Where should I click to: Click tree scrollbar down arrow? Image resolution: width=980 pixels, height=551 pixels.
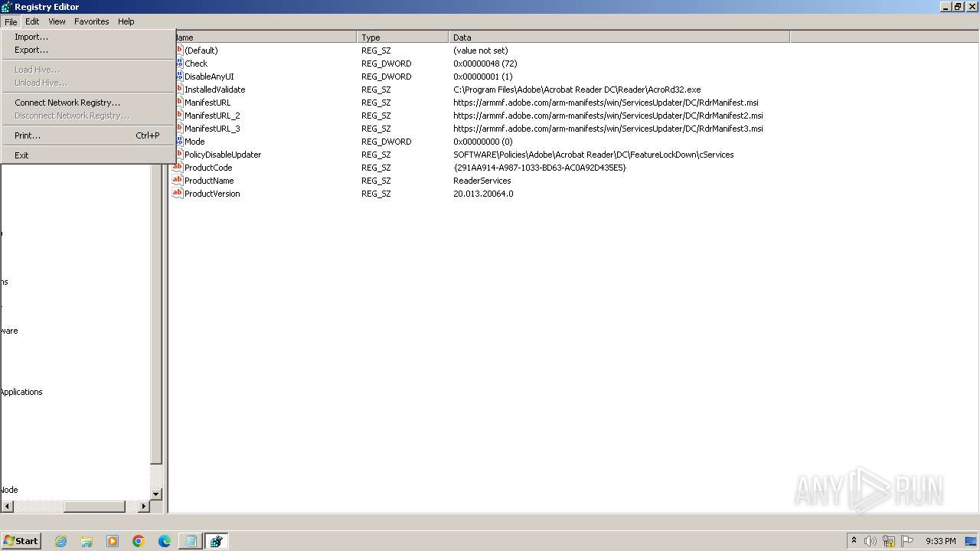(x=156, y=494)
